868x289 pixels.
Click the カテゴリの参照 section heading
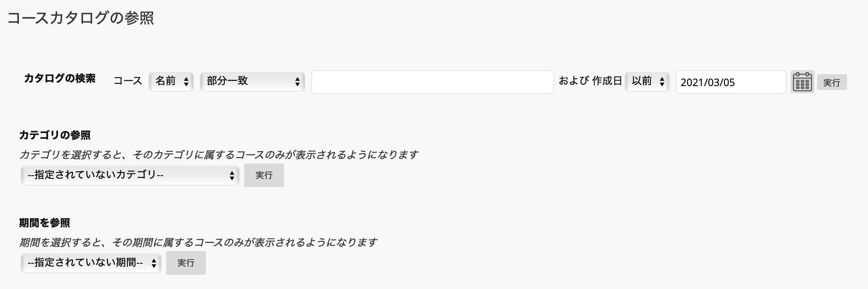(x=55, y=135)
